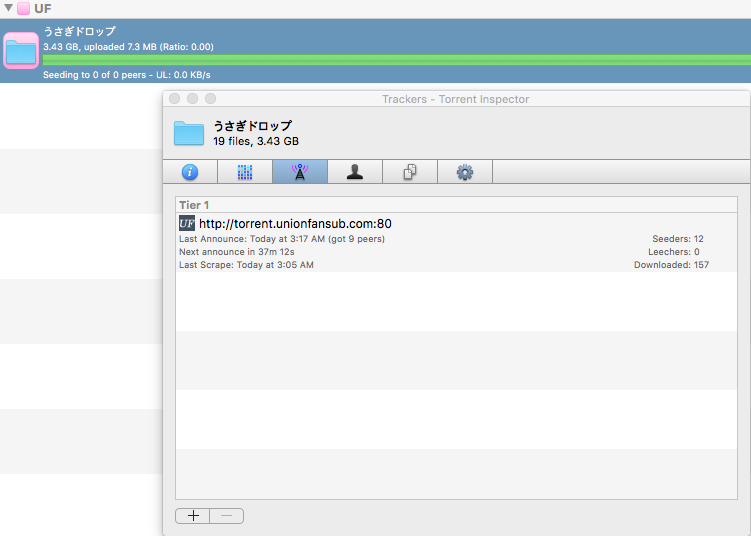Click the torrent folder icon in list
The height and width of the screenshot is (536, 751).
21,51
